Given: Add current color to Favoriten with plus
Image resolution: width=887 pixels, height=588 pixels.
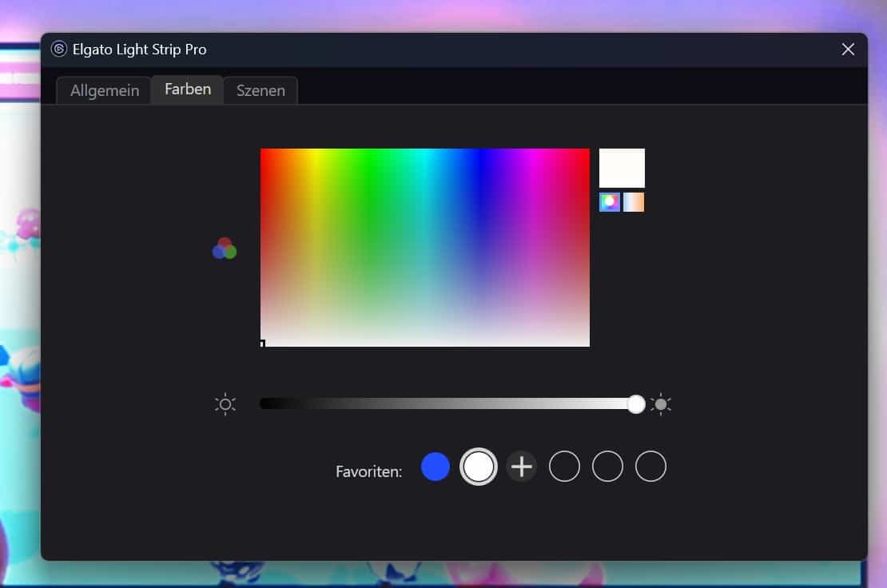Looking at the screenshot, I should tap(522, 467).
